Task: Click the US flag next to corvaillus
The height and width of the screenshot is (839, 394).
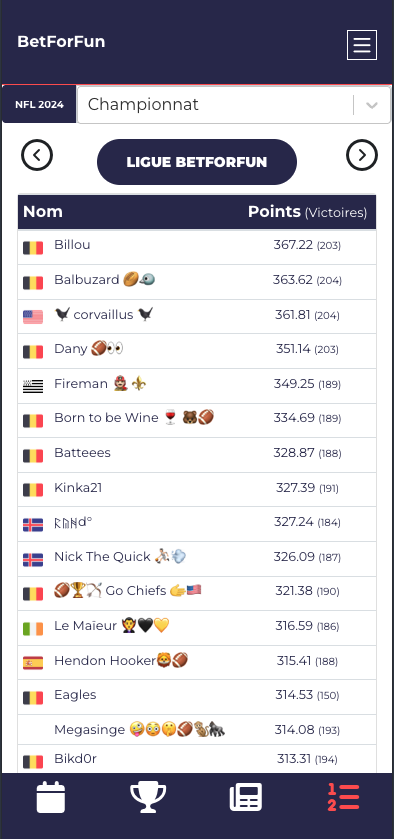Action: click(x=33, y=317)
